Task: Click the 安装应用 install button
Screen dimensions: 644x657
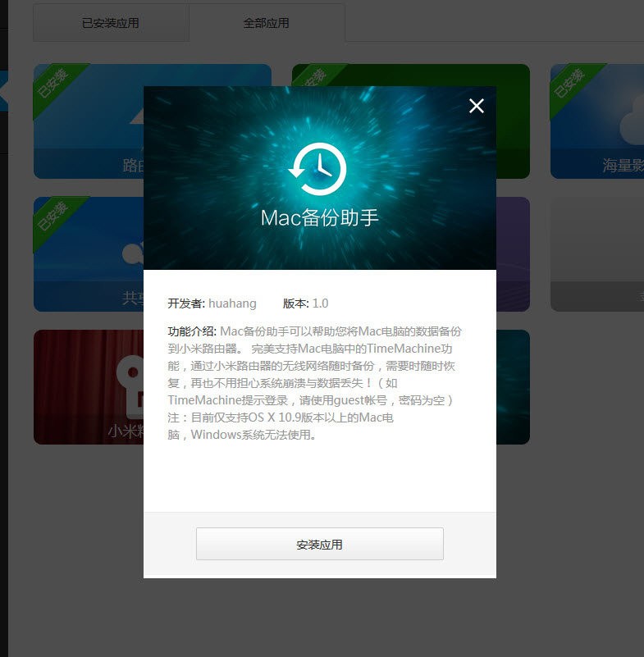Action: tap(320, 544)
